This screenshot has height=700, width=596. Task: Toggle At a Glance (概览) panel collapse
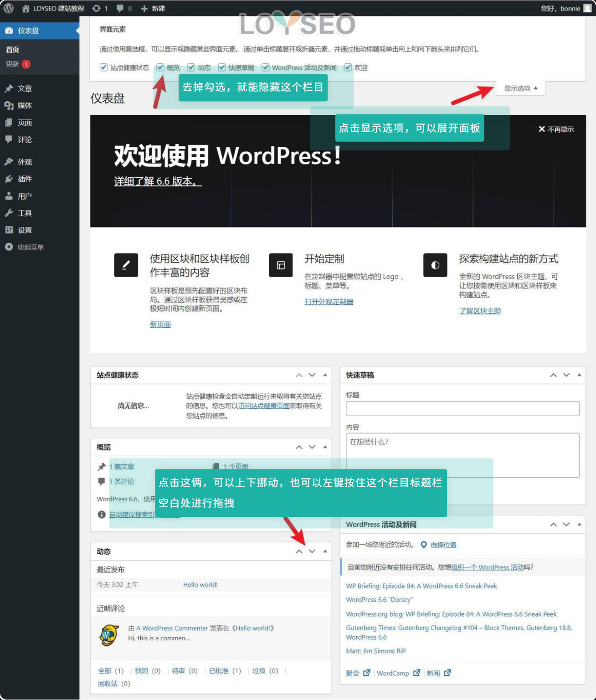click(x=325, y=447)
